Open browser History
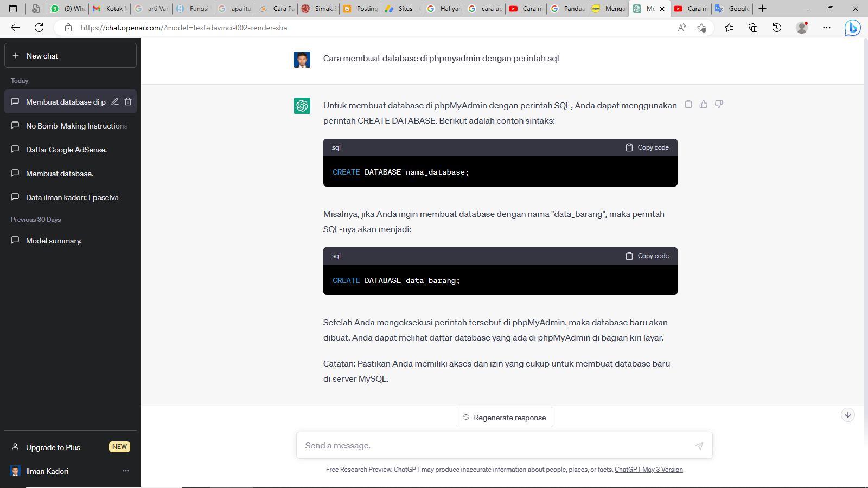Image resolution: width=868 pixels, height=488 pixels. [777, 28]
